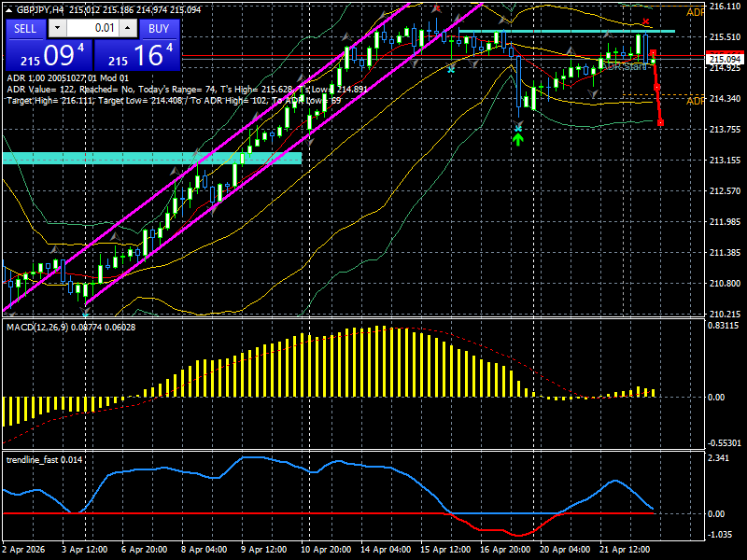Click the ADR Start label on chart
The image size is (747, 560).
(x=625, y=66)
